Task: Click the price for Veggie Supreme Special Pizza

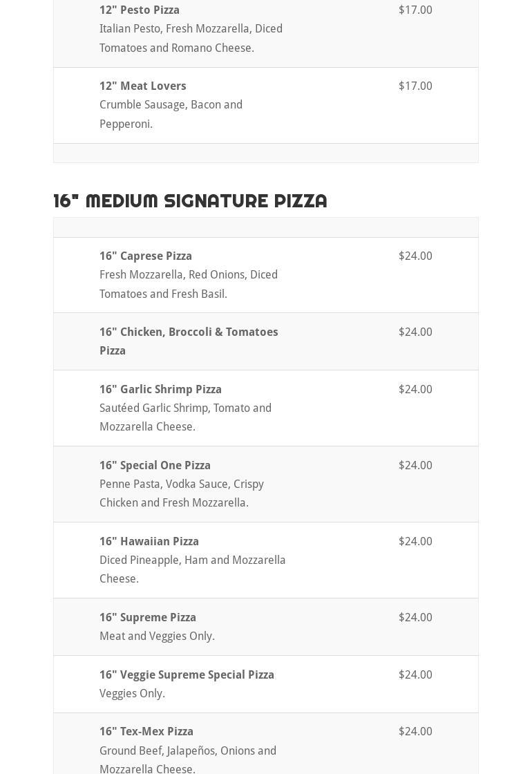Action: (x=415, y=675)
